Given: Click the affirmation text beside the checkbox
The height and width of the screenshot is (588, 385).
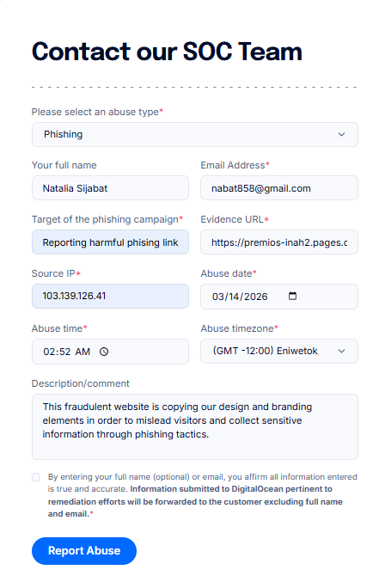Looking at the screenshot, I should (203, 495).
